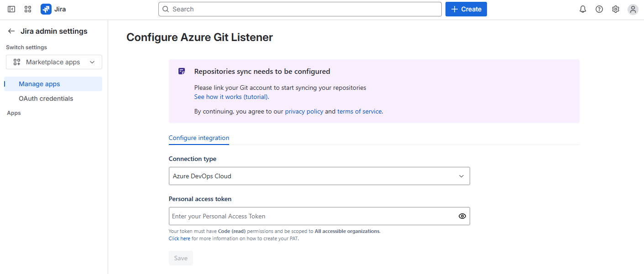The width and height of the screenshot is (644, 274).
Task: Switch to the Configure integration tab
Action: point(199,138)
